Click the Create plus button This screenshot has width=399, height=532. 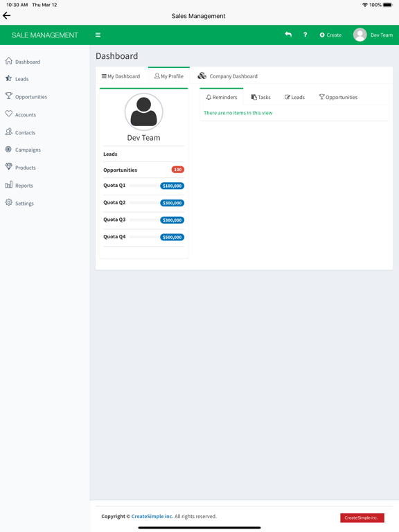pos(330,35)
